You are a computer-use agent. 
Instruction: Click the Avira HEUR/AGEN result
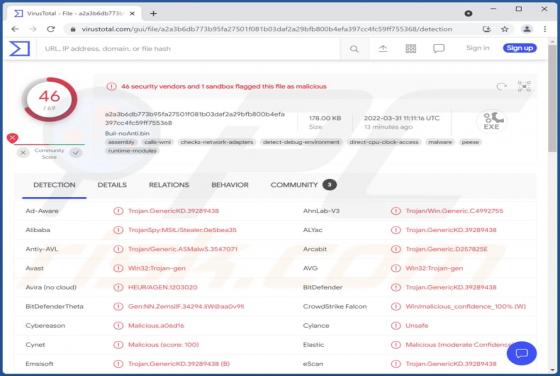(162, 287)
